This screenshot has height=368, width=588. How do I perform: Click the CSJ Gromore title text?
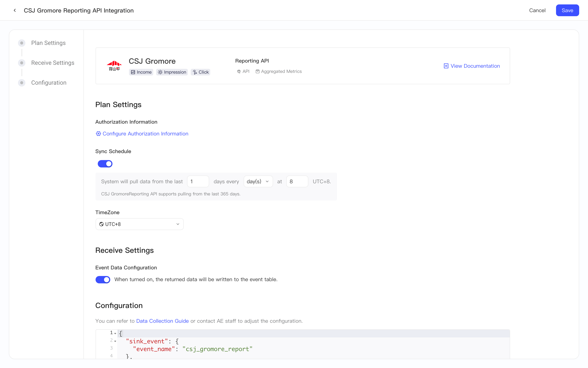click(152, 61)
